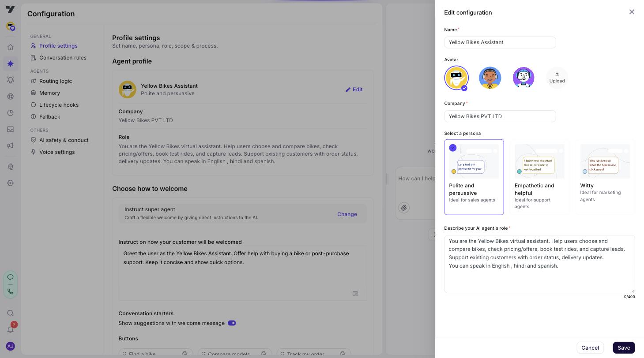Select the Witty persona card
The image size is (644, 358).
pyautogui.click(x=605, y=177)
